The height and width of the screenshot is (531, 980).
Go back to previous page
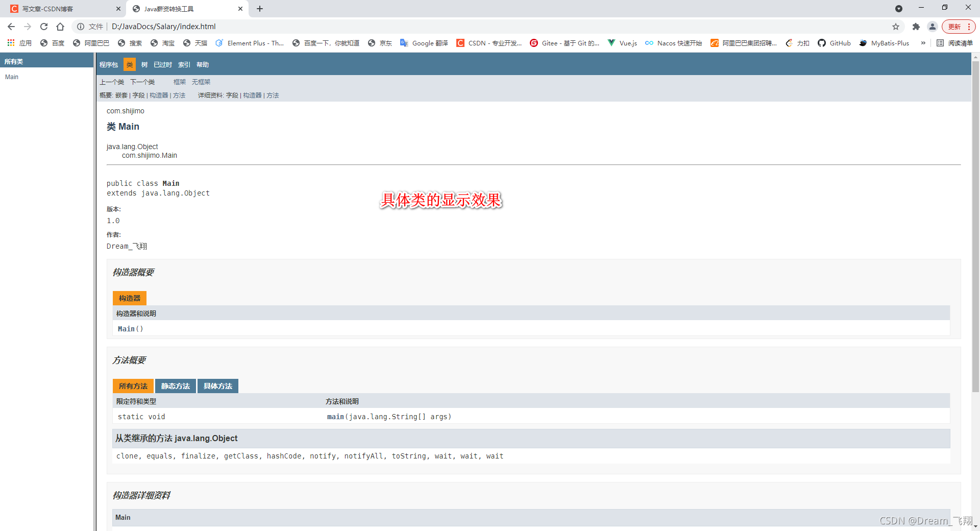coord(11,27)
